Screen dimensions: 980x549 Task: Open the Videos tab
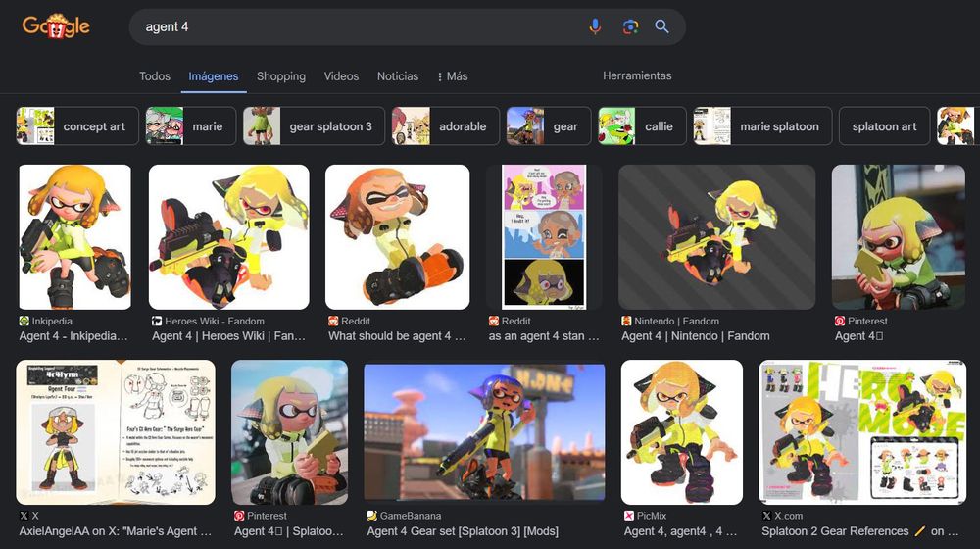pos(341,76)
